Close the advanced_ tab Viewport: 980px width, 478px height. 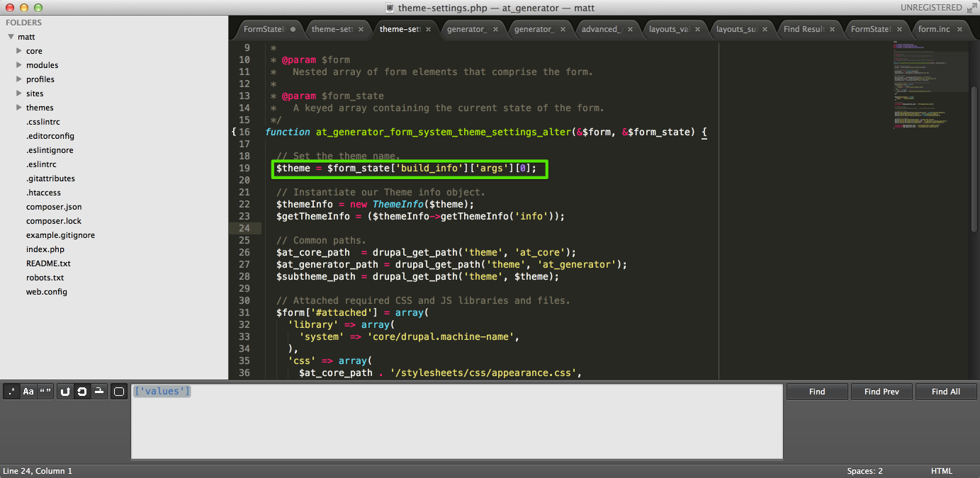631,29
